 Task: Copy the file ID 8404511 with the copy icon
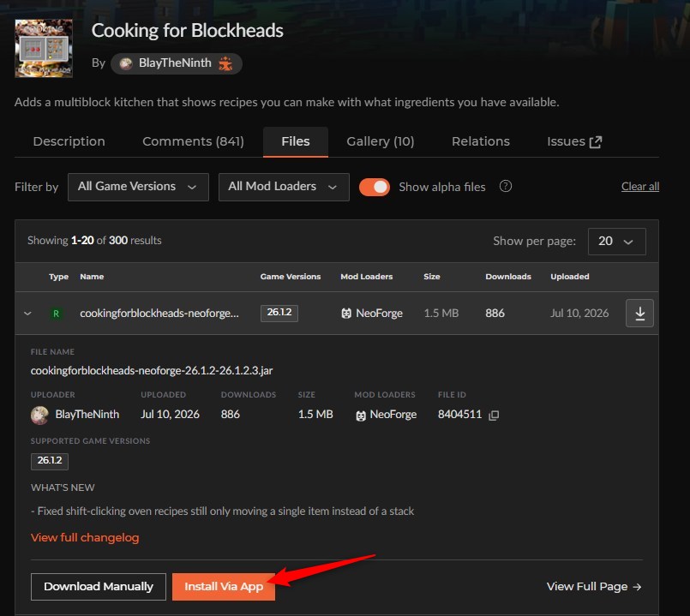point(494,415)
